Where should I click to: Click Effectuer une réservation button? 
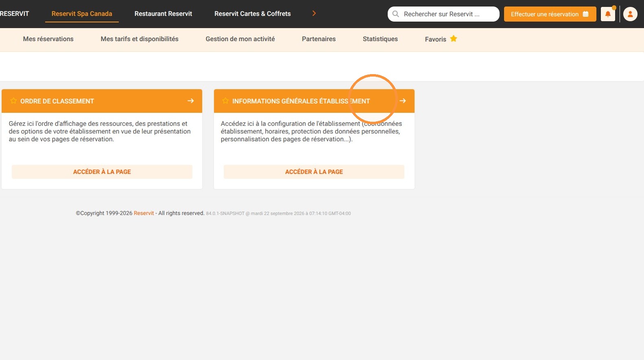point(550,14)
